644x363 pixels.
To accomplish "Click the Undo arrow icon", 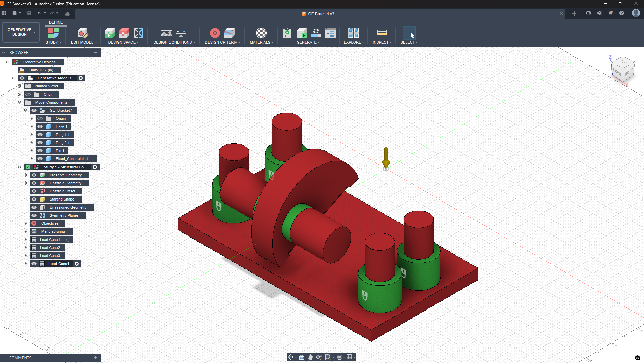I will coord(40,13).
